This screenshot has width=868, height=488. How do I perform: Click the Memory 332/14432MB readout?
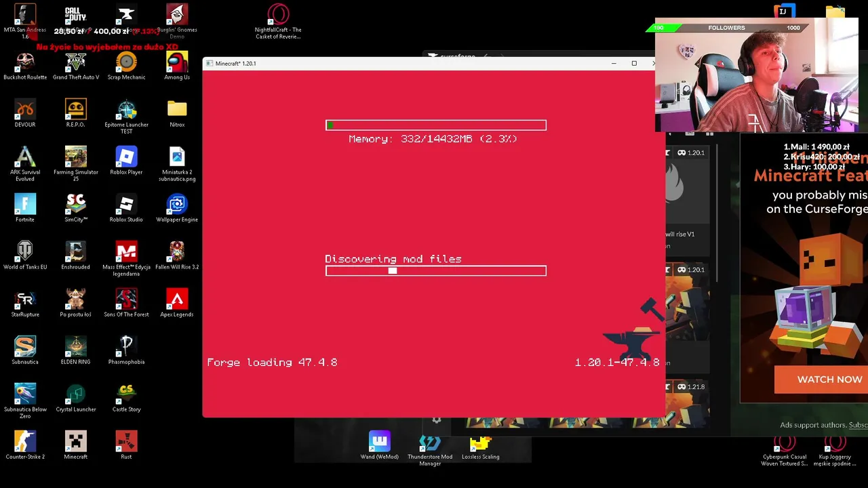coord(433,138)
